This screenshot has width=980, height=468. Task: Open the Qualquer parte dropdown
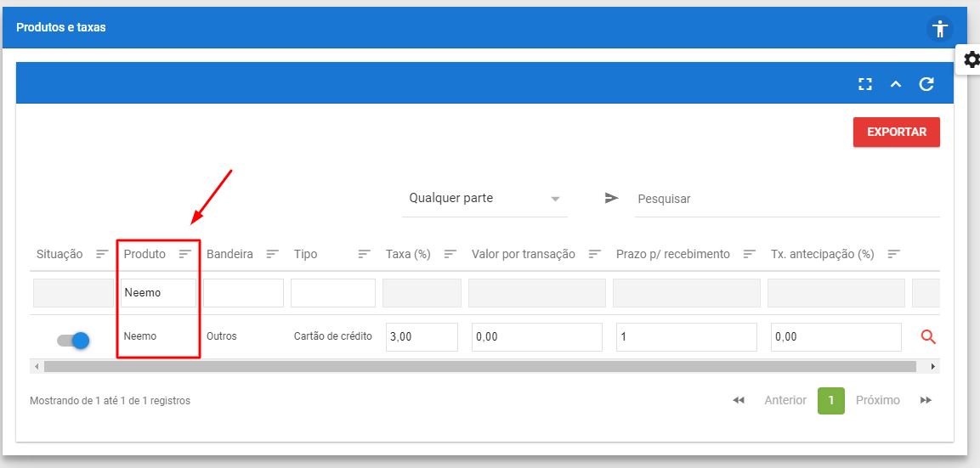click(484, 199)
